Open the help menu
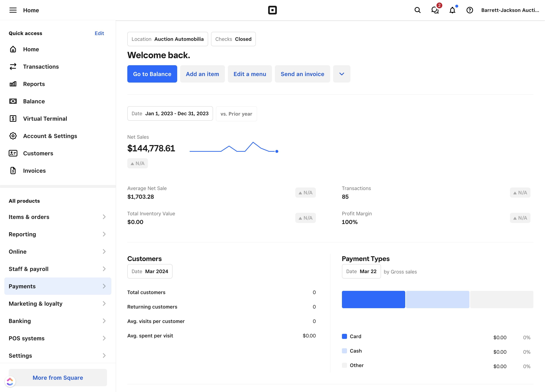Viewport: 545px width, 392px height. coord(470,10)
